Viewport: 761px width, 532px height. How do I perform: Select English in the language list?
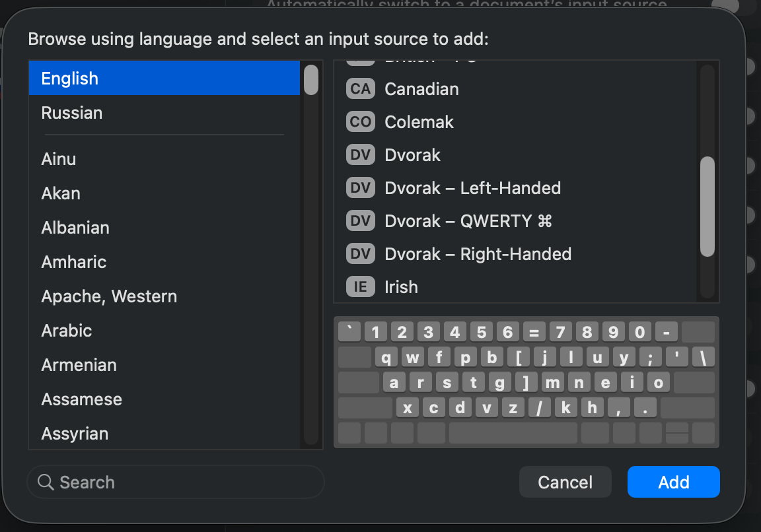click(x=69, y=79)
